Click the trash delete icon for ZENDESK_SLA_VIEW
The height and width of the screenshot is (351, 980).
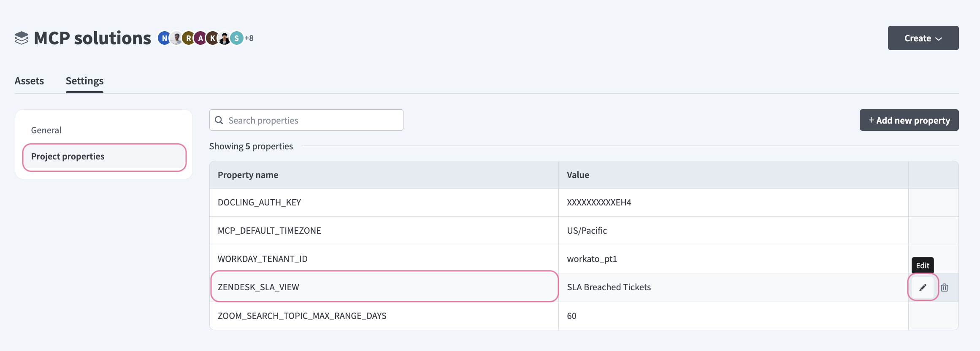pyautogui.click(x=945, y=287)
